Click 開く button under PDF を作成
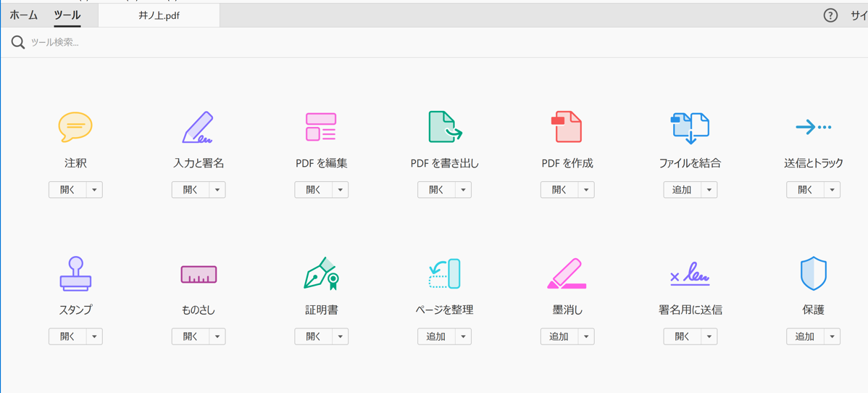The width and height of the screenshot is (868, 393). tap(559, 189)
